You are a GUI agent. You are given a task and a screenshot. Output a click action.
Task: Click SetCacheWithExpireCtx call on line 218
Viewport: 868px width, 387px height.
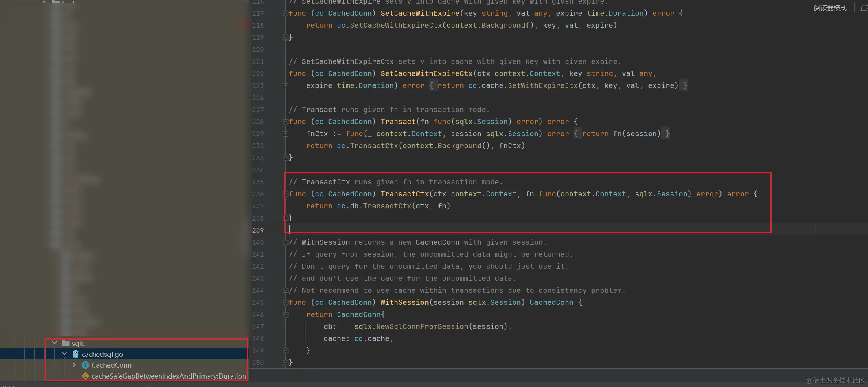click(x=396, y=25)
